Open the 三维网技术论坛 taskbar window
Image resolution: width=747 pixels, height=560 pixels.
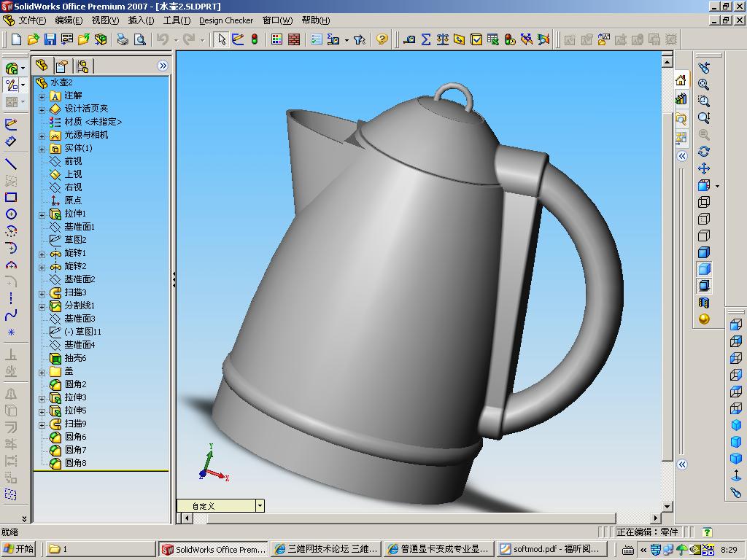point(327,549)
